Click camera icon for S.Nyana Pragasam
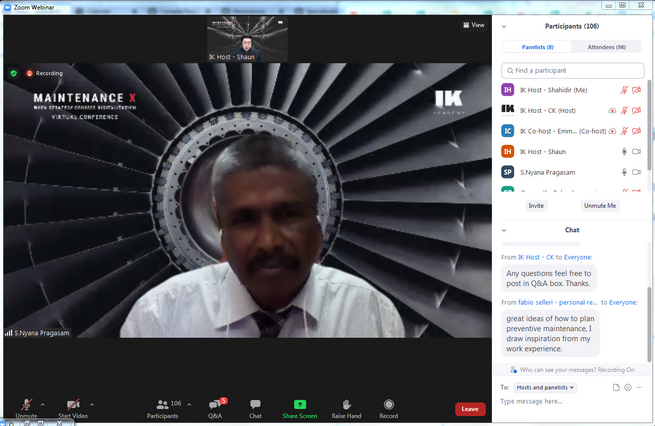 [637, 172]
